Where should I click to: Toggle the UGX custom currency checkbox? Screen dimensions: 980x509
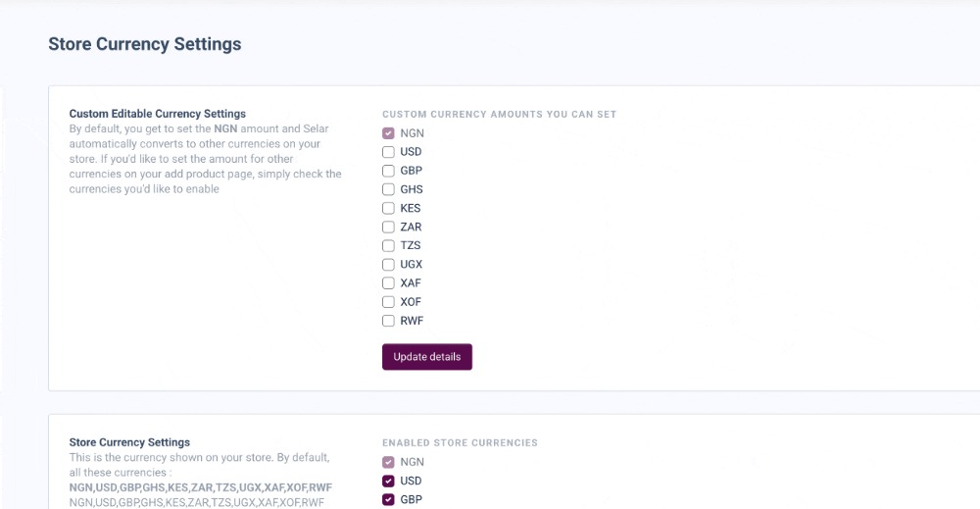[388, 264]
